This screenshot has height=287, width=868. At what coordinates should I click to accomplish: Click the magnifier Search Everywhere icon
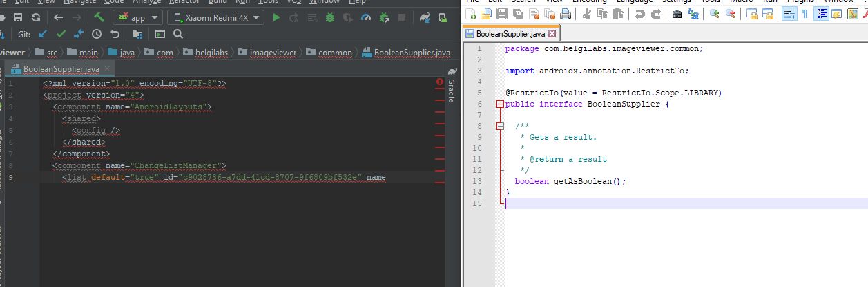(177, 34)
